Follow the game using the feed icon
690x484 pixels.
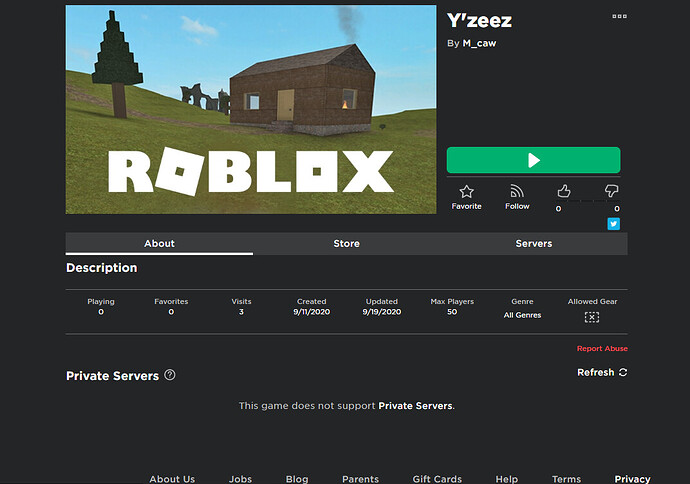[x=517, y=191]
